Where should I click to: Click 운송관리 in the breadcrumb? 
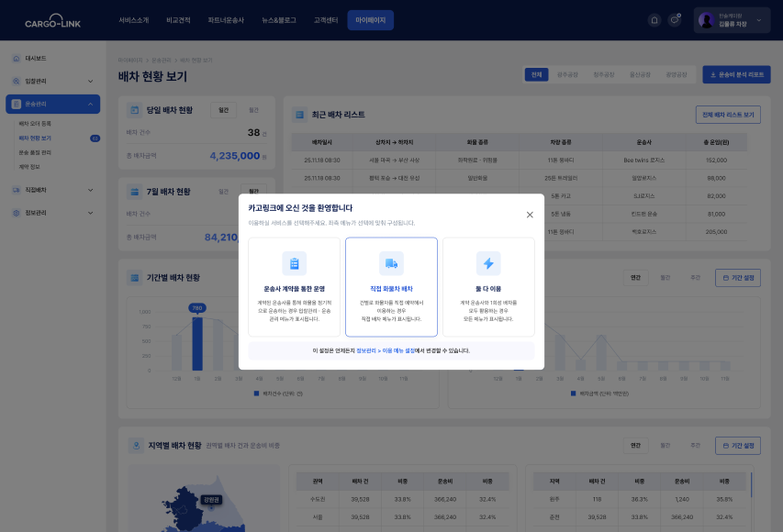[x=162, y=61]
